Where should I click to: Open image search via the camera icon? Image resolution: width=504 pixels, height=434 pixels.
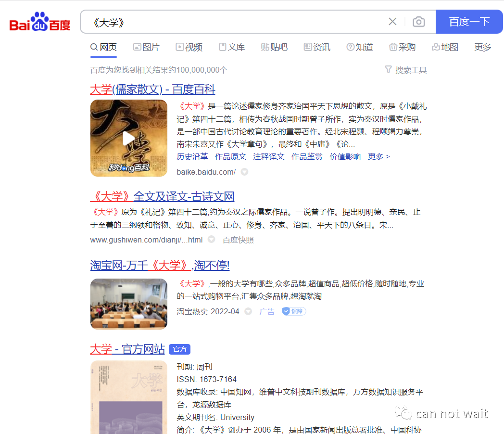[x=419, y=22]
